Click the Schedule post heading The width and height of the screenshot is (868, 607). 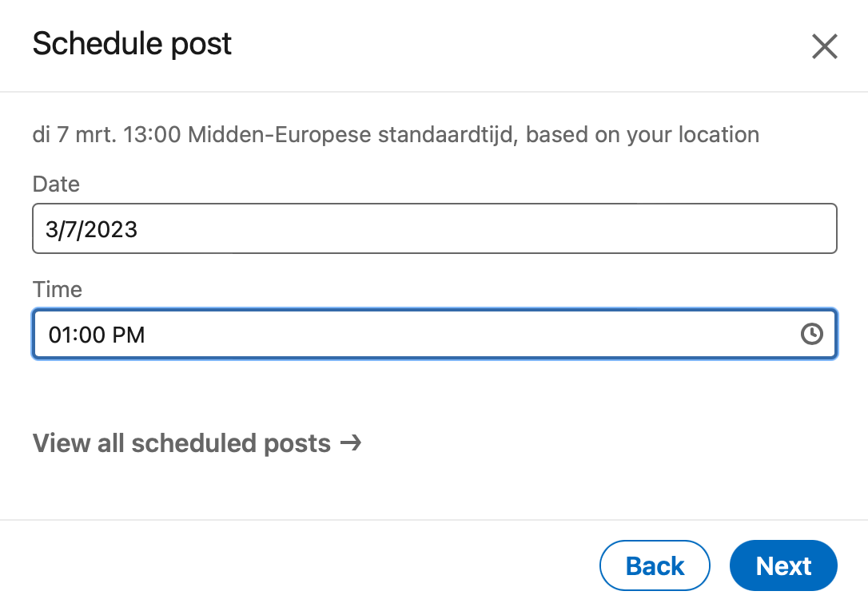coord(132,44)
